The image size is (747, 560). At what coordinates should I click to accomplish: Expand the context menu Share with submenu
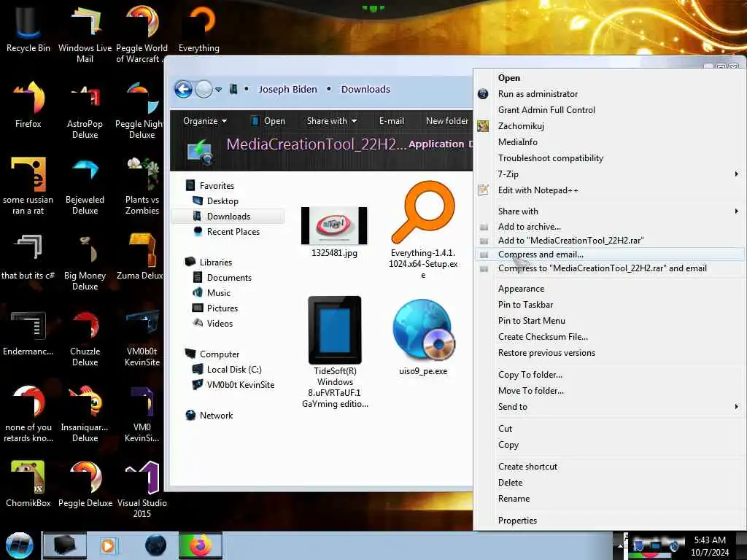(609, 211)
